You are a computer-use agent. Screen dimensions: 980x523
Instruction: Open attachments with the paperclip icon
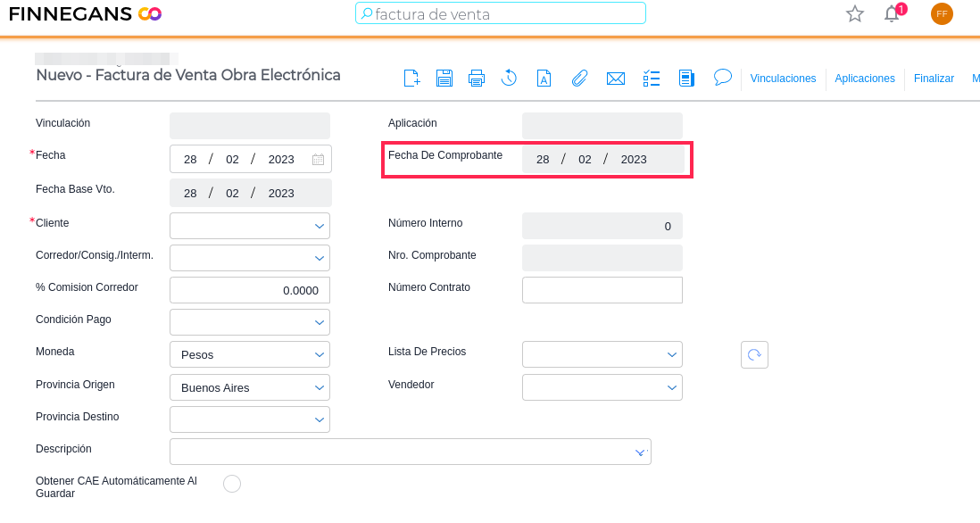point(579,79)
